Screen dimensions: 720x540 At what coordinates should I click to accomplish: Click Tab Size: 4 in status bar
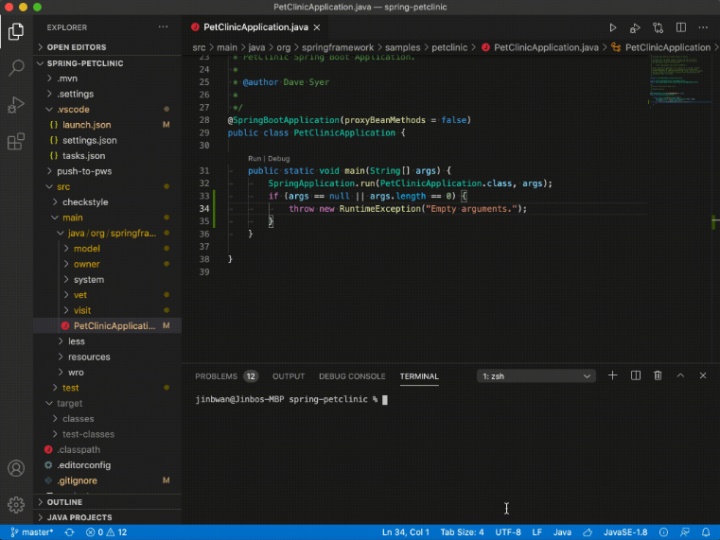tap(462, 532)
